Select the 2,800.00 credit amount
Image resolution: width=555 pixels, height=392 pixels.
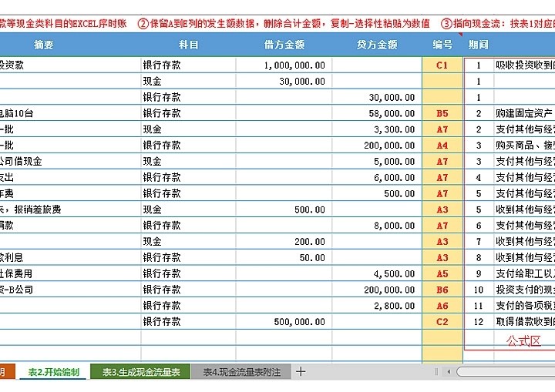(377, 306)
